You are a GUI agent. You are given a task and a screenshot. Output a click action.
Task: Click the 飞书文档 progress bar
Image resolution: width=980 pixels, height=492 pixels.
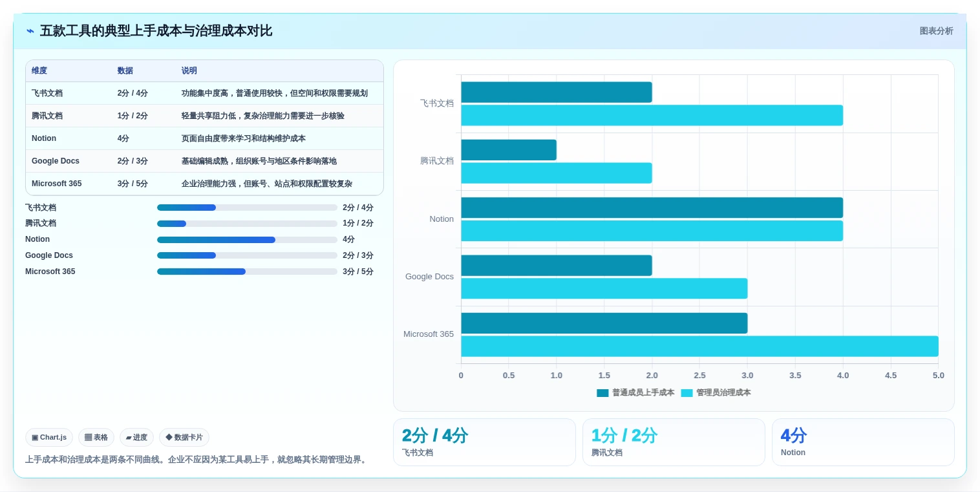coord(247,208)
